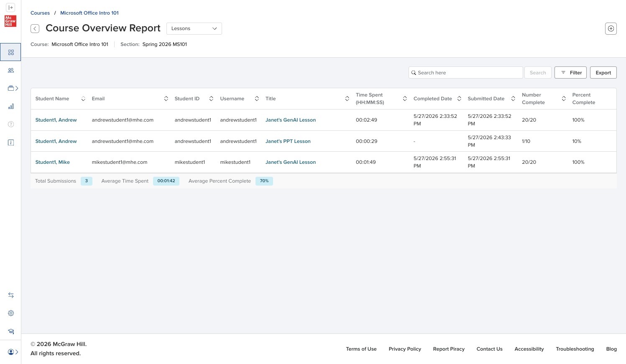Screen dimensions: 626x364
Task: Click the Export button
Action: pyautogui.click(x=603, y=73)
